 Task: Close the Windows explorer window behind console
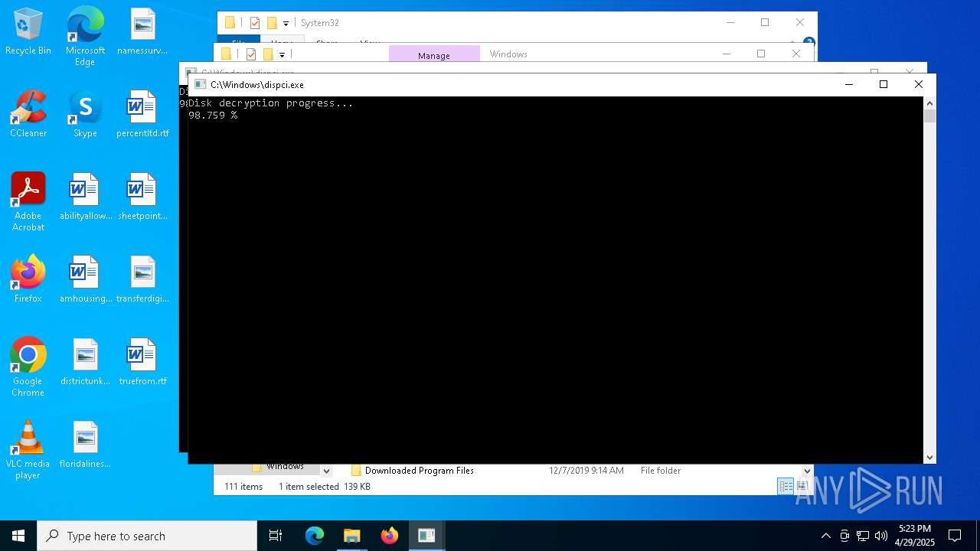point(796,54)
